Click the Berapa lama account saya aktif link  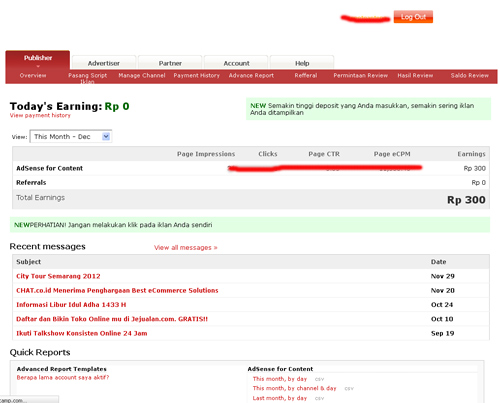point(63,377)
